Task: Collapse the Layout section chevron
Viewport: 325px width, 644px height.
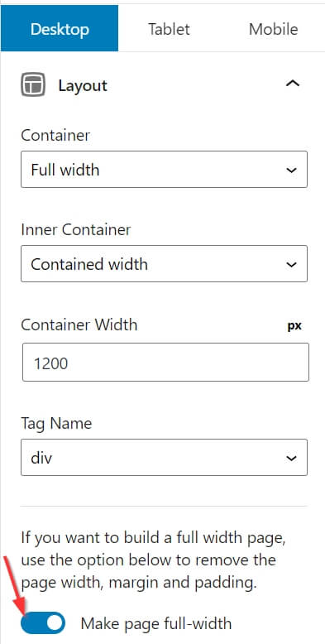Action: [x=293, y=84]
